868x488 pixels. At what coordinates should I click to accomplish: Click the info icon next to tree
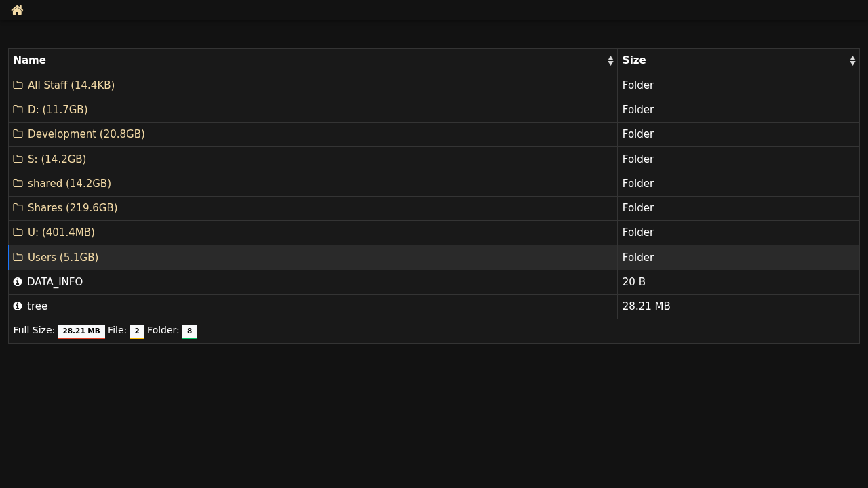pyautogui.click(x=18, y=306)
